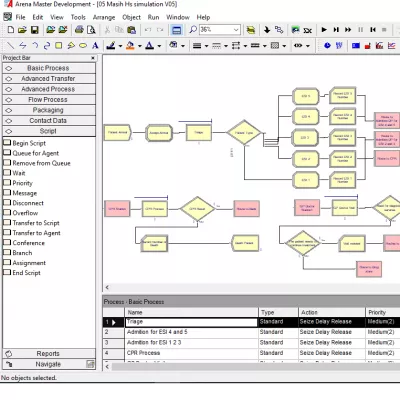The height and width of the screenshot is (400, 400).
Task: Run the simulation with Go button
Action: coord(324,30)
